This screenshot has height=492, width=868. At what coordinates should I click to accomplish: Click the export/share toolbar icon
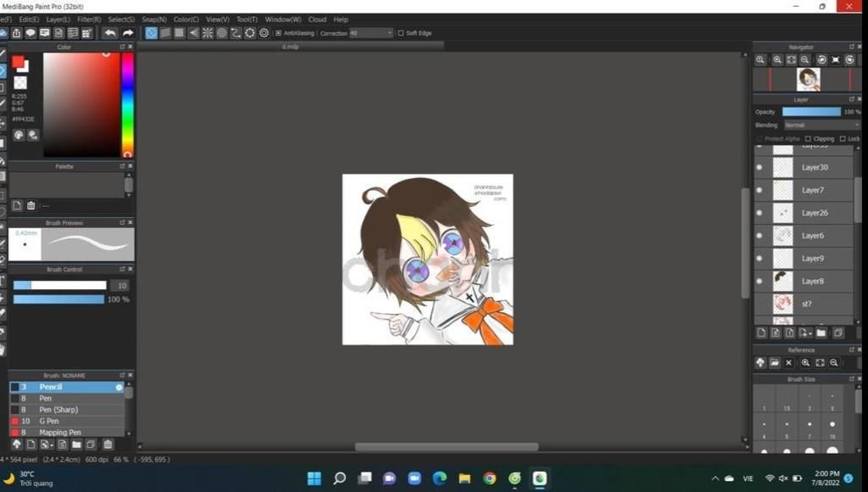click(x=17, y=33)
